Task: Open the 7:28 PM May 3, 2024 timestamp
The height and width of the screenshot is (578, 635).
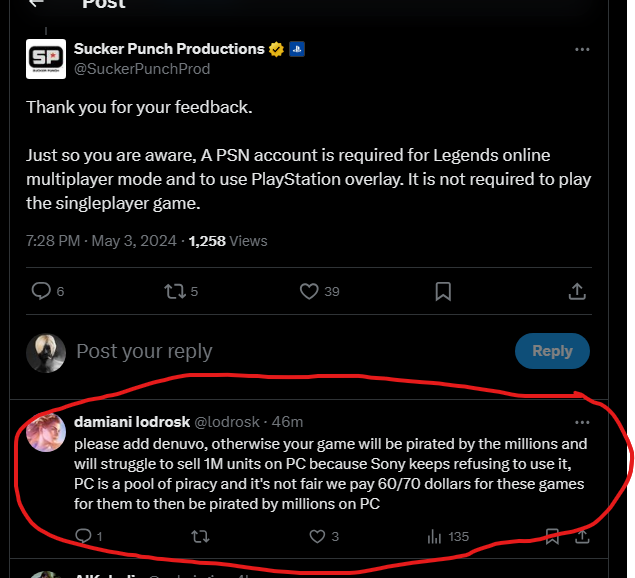Action: coord(101,241)
